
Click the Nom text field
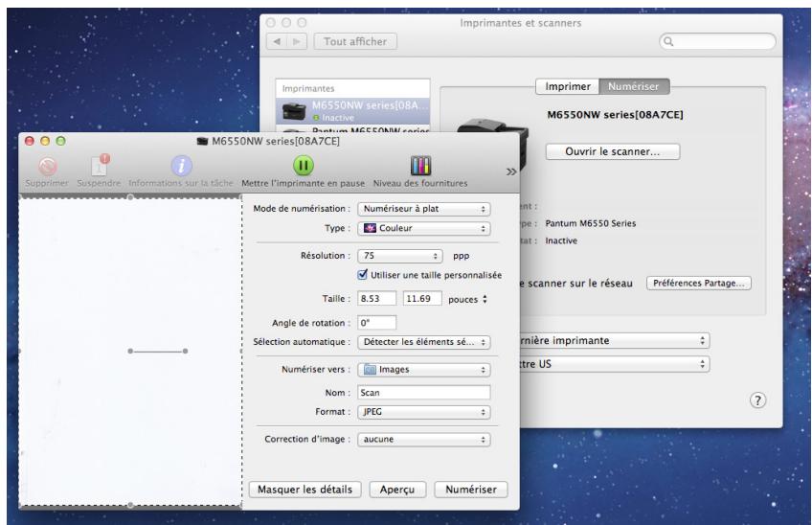[422, 393]
